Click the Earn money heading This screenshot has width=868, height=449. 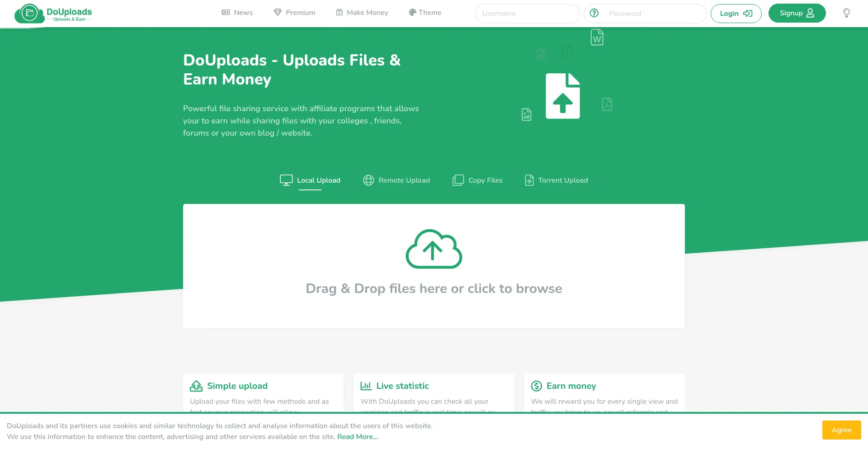571,386
